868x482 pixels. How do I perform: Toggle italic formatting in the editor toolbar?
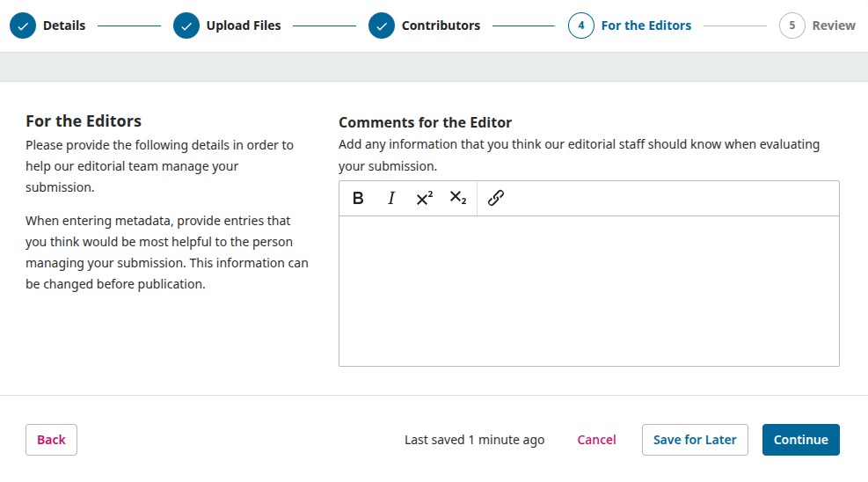391,198
